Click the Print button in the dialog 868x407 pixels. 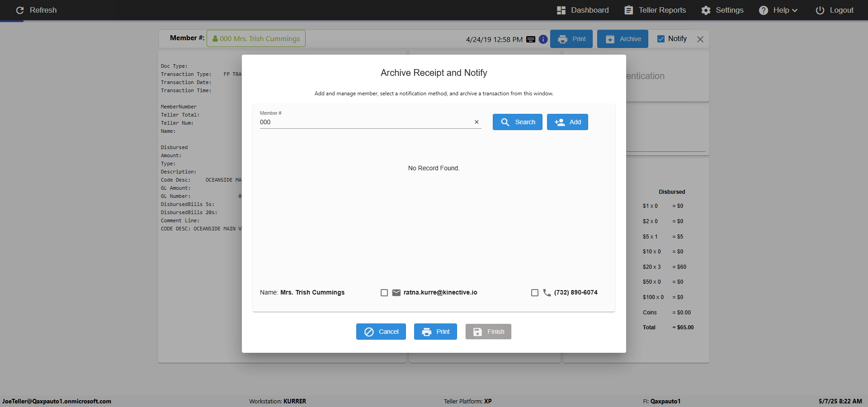[435, 332]
